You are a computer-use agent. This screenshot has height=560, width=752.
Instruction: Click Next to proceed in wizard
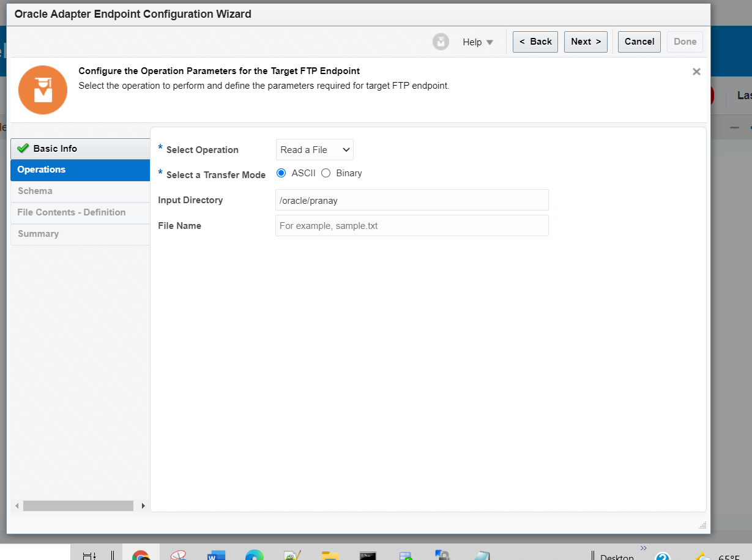pyautogui.click(x=586, y=42)
